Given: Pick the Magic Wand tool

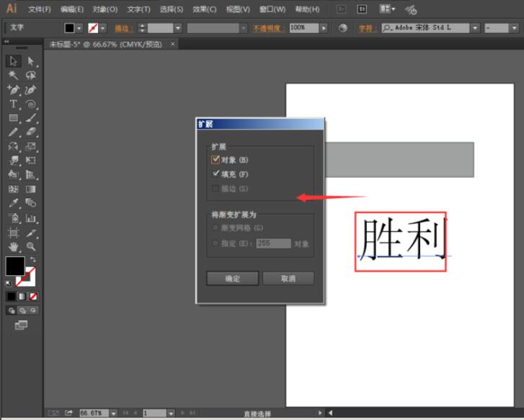Looking at the screenshot, I should point(14,75).
